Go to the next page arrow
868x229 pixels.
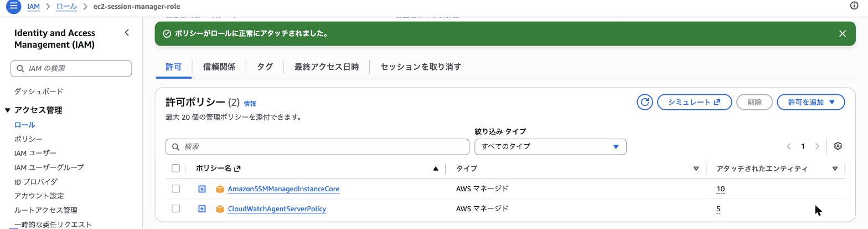[x=817, y=146]
